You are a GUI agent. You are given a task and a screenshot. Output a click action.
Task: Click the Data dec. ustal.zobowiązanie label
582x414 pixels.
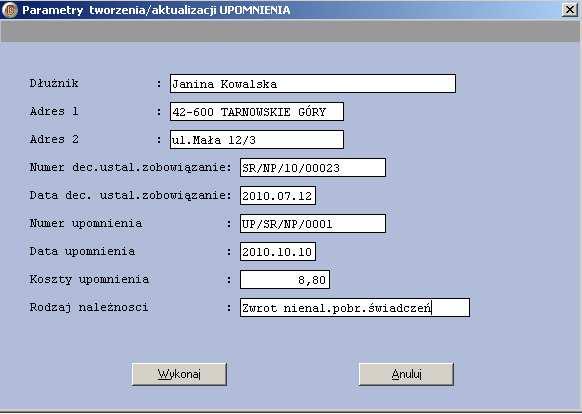130,195
